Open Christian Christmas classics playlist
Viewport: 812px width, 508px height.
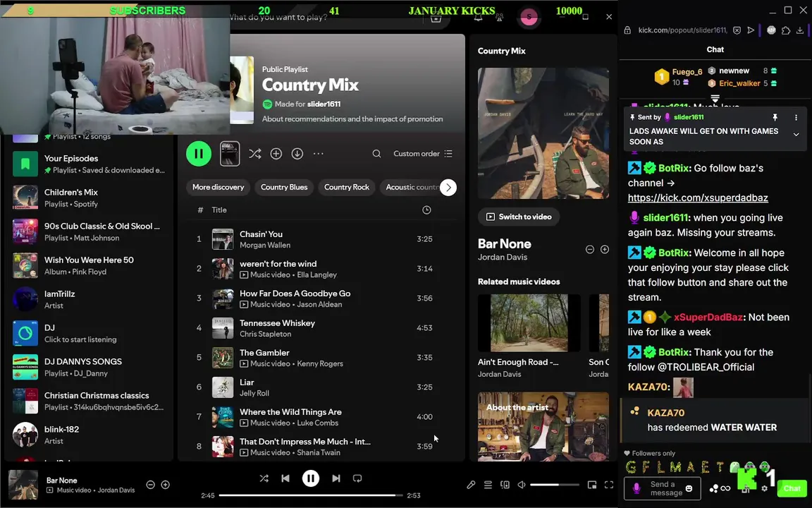(x=89, y=401)
